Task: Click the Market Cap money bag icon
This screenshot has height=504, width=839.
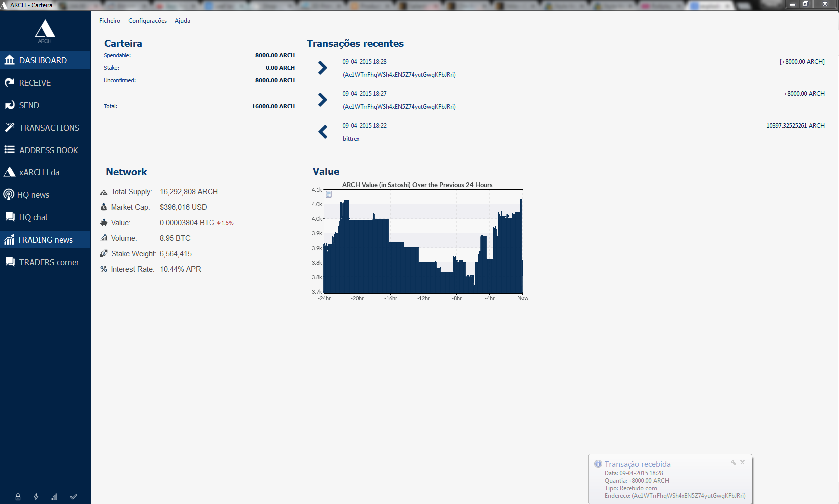Action: click(104, 207)
